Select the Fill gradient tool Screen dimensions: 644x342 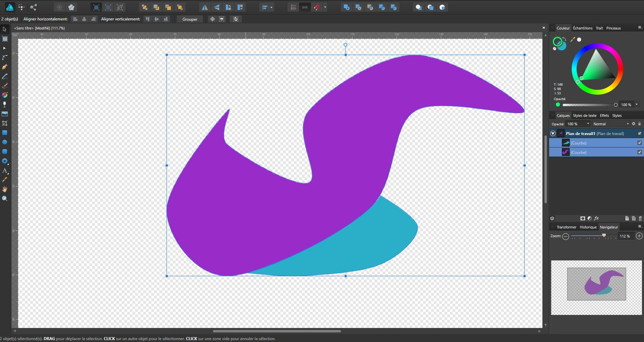click(x=5, y=95)
